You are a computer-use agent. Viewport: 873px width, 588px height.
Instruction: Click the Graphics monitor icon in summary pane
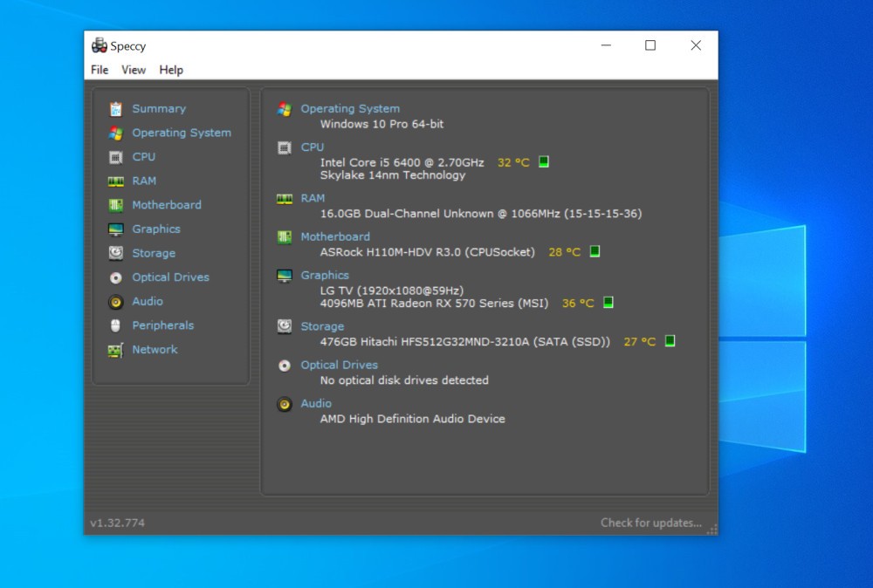285,276
